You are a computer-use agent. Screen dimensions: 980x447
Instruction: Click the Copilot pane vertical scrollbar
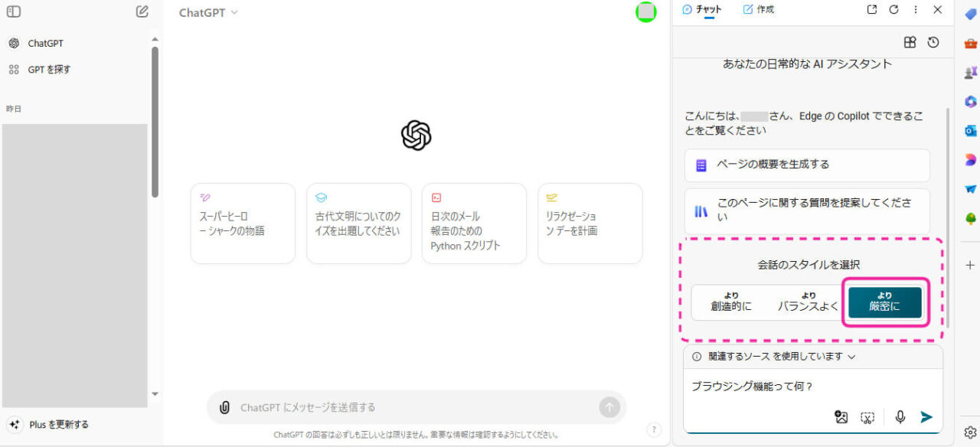coord(949,218)
